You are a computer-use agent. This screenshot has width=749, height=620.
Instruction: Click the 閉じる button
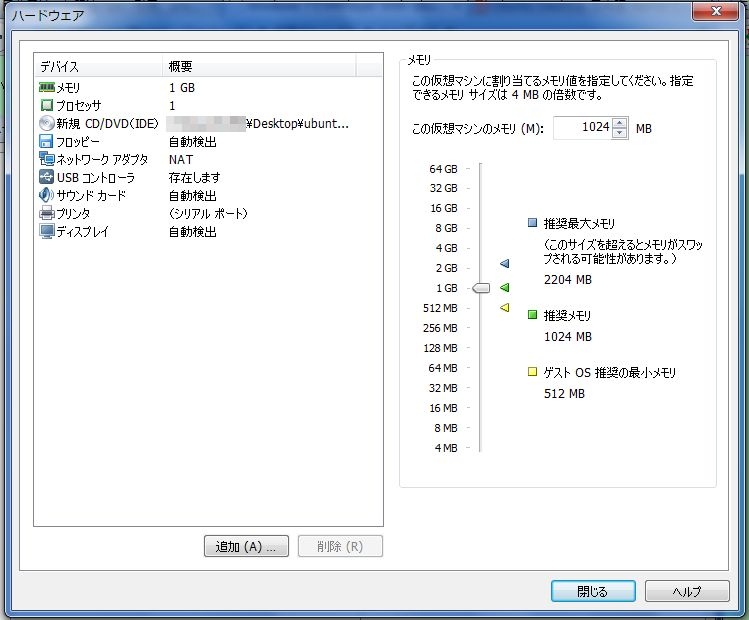coord(593,591)
